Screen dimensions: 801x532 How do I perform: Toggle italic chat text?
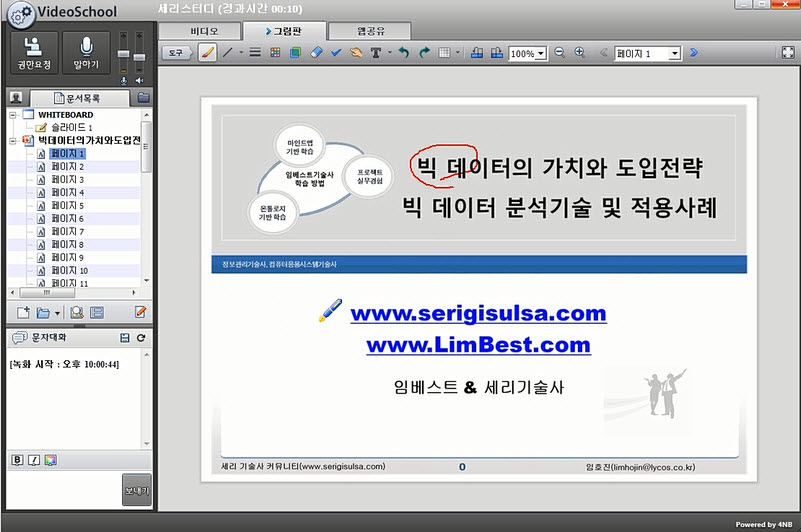34,460
